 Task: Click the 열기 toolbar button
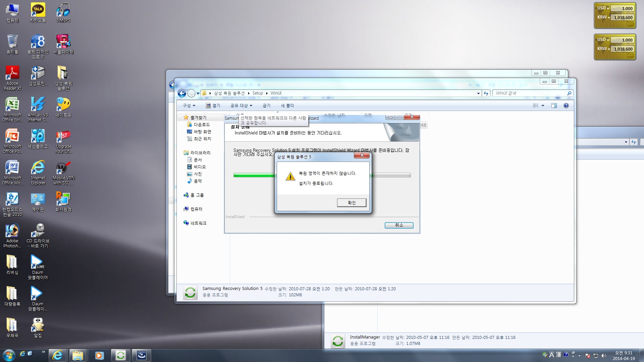(213, 106)
